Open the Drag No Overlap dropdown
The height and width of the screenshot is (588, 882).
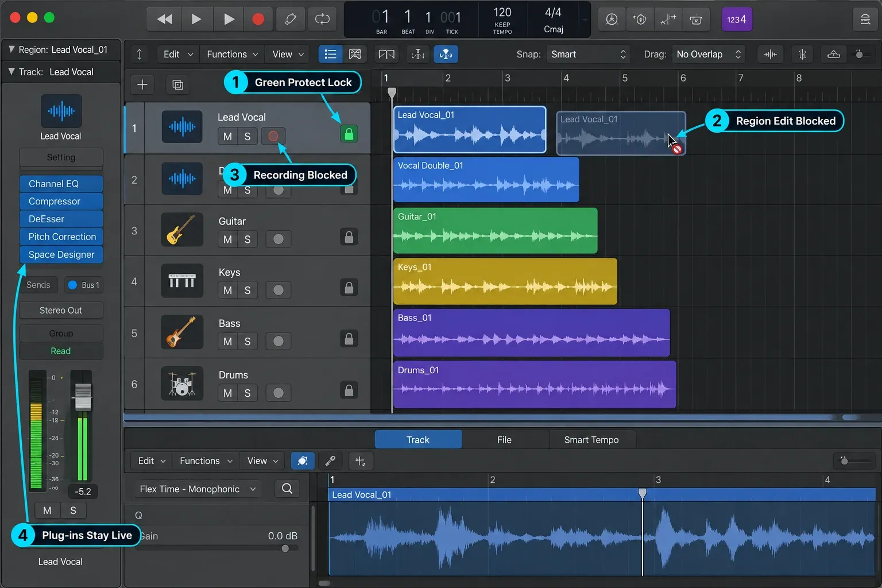709,54
